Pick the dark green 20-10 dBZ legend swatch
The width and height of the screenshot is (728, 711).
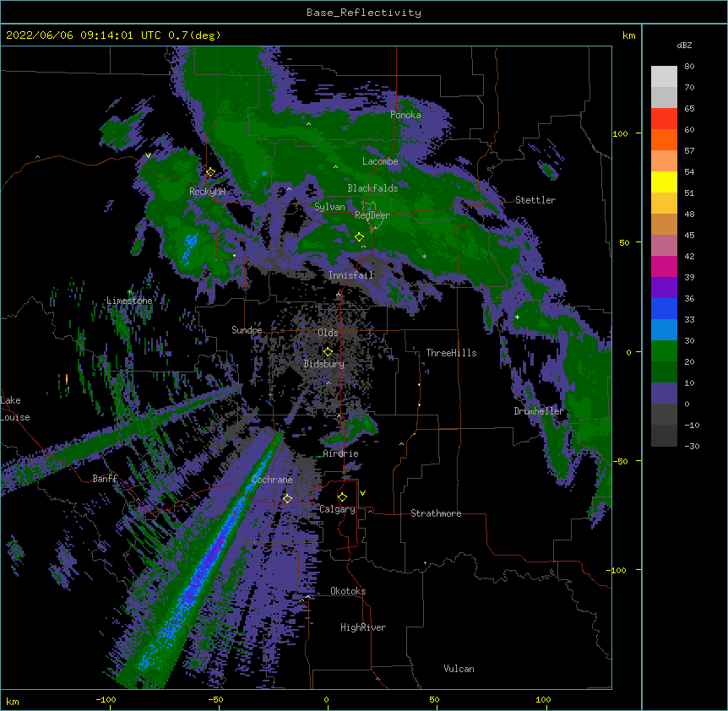pyautogui.click(x=664, y=372)
